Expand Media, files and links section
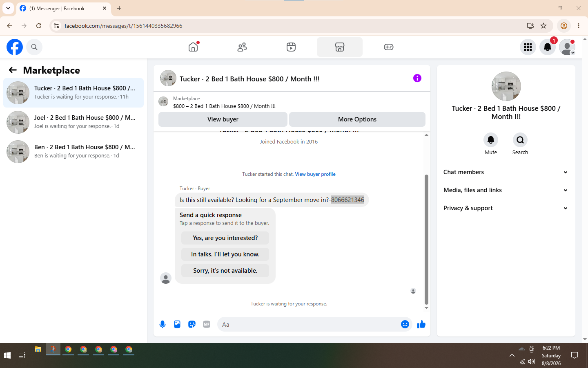 [506, 190]
